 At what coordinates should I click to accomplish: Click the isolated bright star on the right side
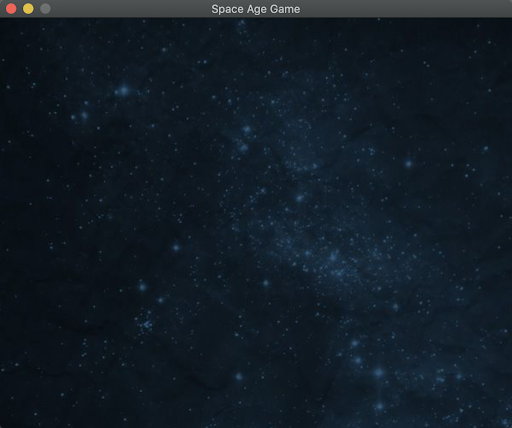(409, 164)
